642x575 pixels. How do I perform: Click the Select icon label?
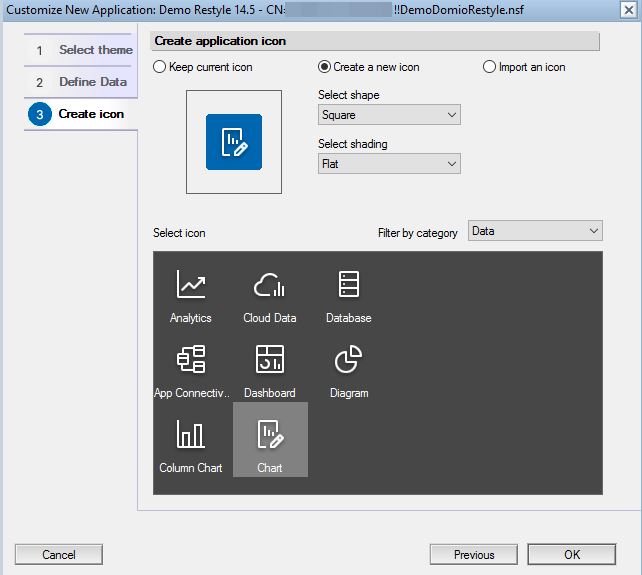click(179, 233)
